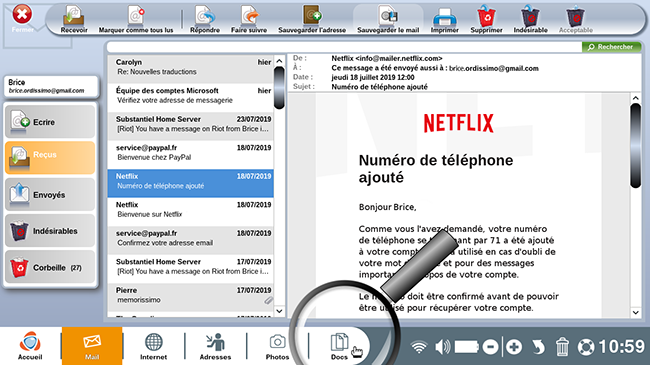Click the trash bin icon in system bar

tap(562, 347)
